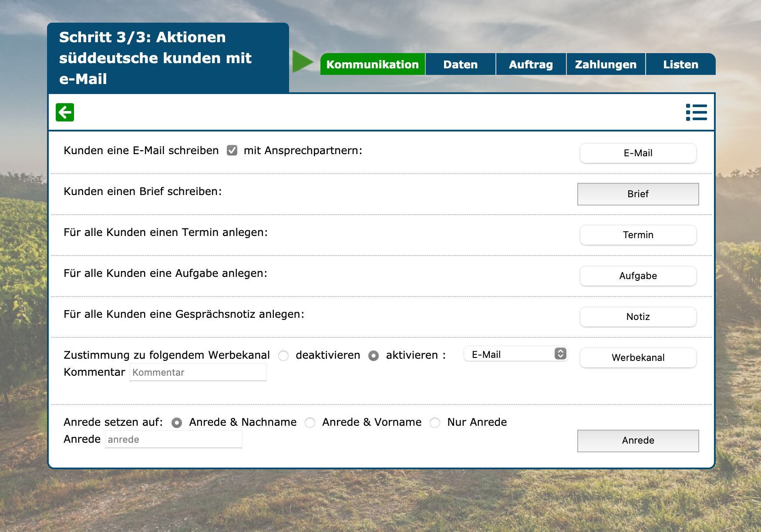
Task: Create an appointment with Termin button
Action: pyautogui.click(x=638, y=235)
